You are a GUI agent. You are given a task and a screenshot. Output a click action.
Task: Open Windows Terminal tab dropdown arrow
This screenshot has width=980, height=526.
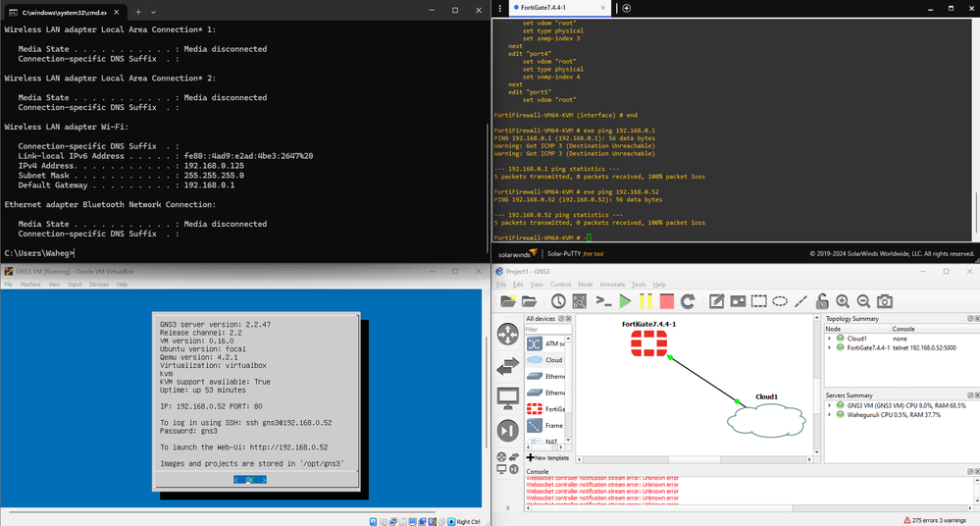pyautogui.click(x=153, y=12)
